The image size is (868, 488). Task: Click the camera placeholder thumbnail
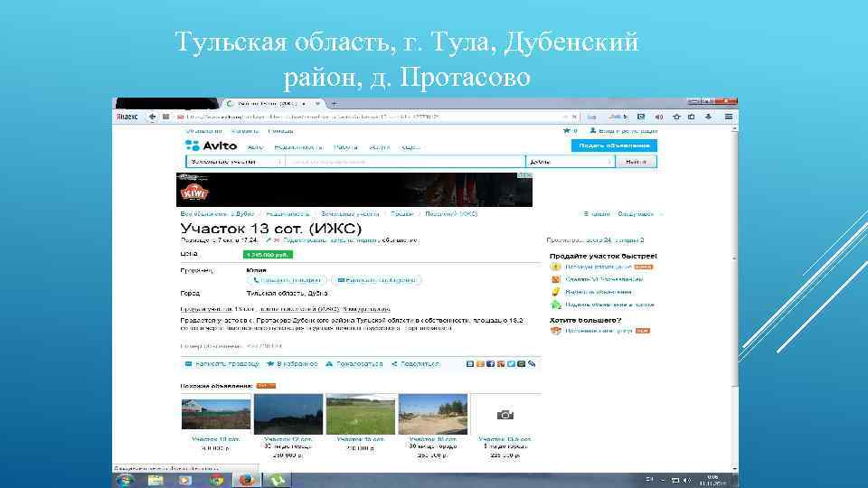click(505, 415)
